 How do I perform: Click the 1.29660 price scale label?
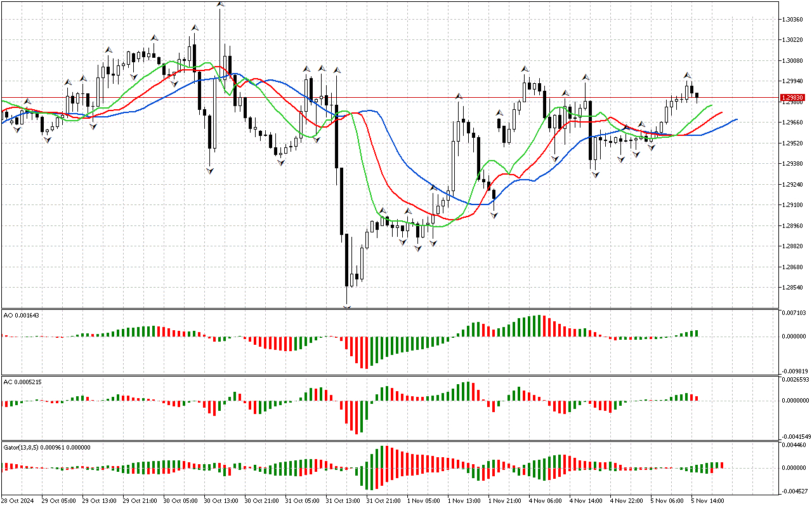pyautogui.click(x=793, y=123)
